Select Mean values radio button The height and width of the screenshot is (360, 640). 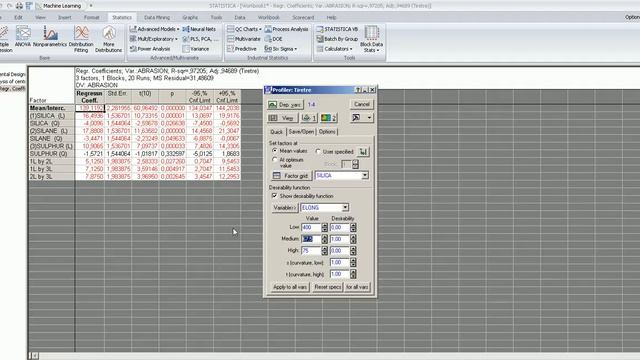[275, 151]
